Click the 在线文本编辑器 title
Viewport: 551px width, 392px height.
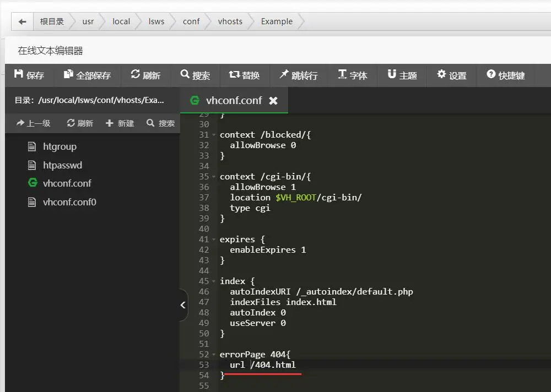[50, 51]
